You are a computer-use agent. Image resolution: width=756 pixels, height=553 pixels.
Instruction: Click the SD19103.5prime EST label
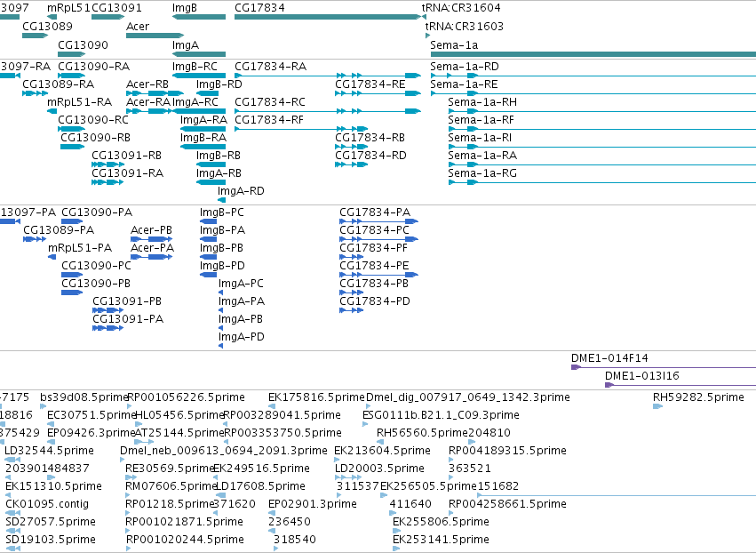point(51,540)
